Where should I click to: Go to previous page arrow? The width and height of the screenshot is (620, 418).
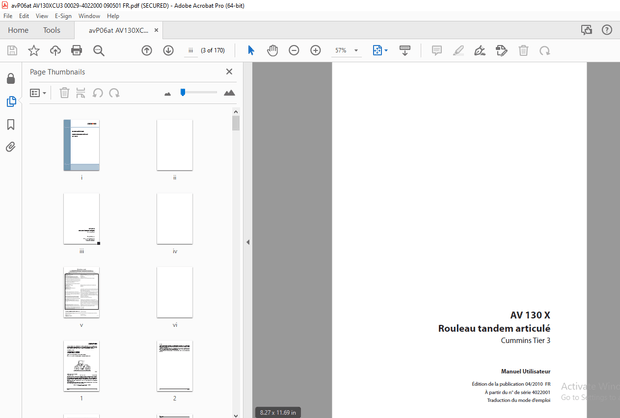pyautogui.click(x=147, y=51)
